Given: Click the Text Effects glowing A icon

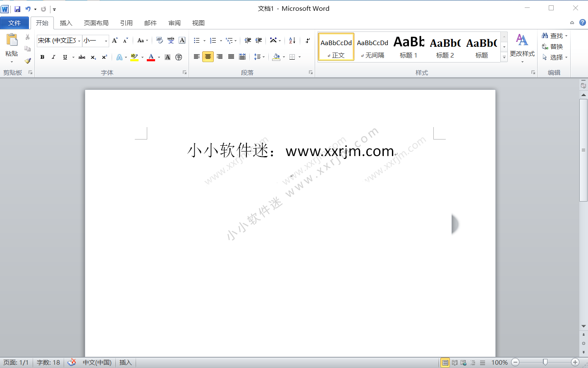Looking at the screenshot, I should click(119, 57).
